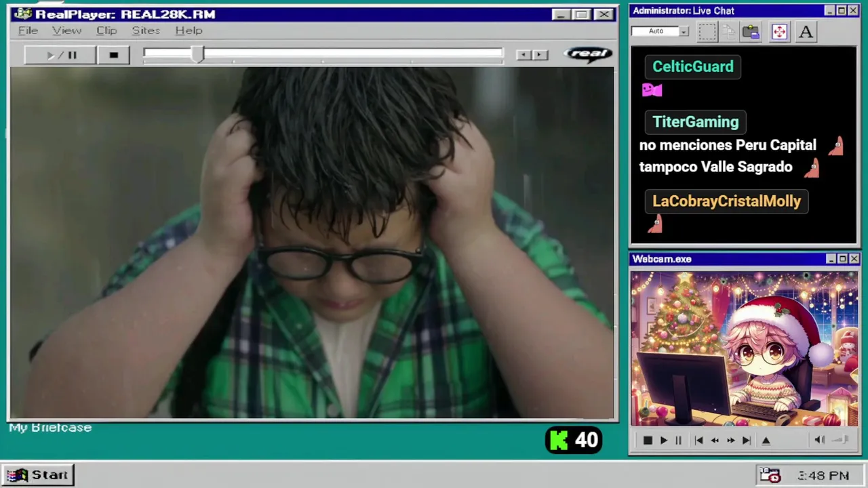Stop playback in RealPlayer
The image size is (868, 488).
pos(113,55)
